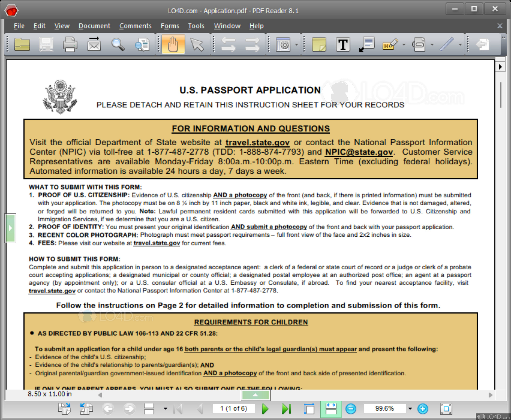Expand the left side panel

click(10, 228)
